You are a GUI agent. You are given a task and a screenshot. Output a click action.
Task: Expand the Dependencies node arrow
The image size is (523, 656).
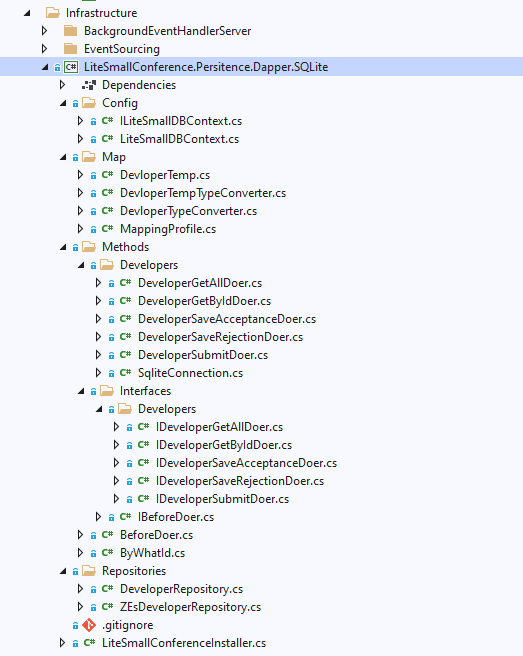coord(62,85)
